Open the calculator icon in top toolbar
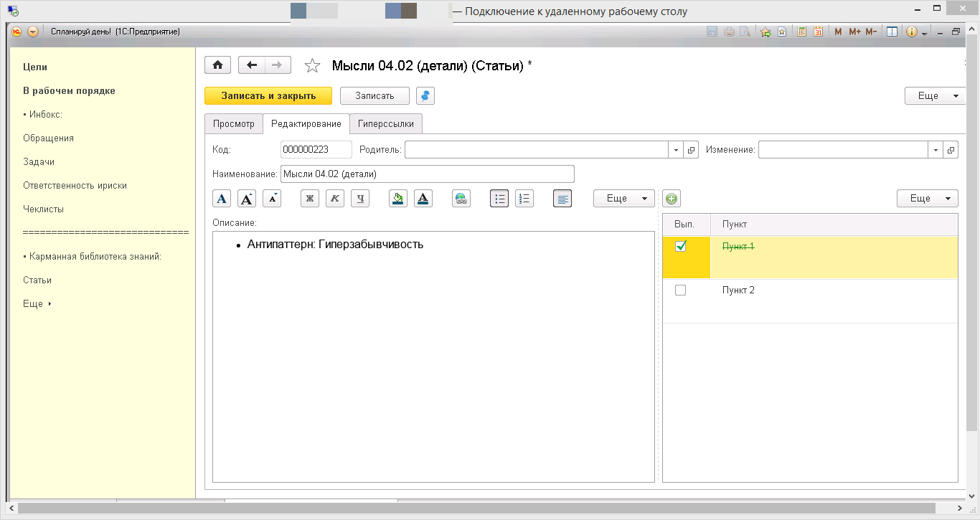This screenshot has height=520, width=980. [x=802, y=32]
